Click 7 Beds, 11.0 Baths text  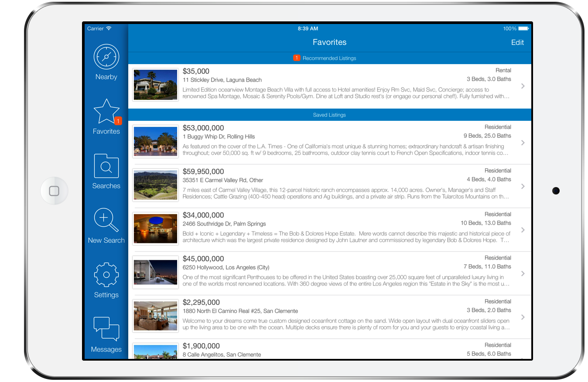(487, 266)
